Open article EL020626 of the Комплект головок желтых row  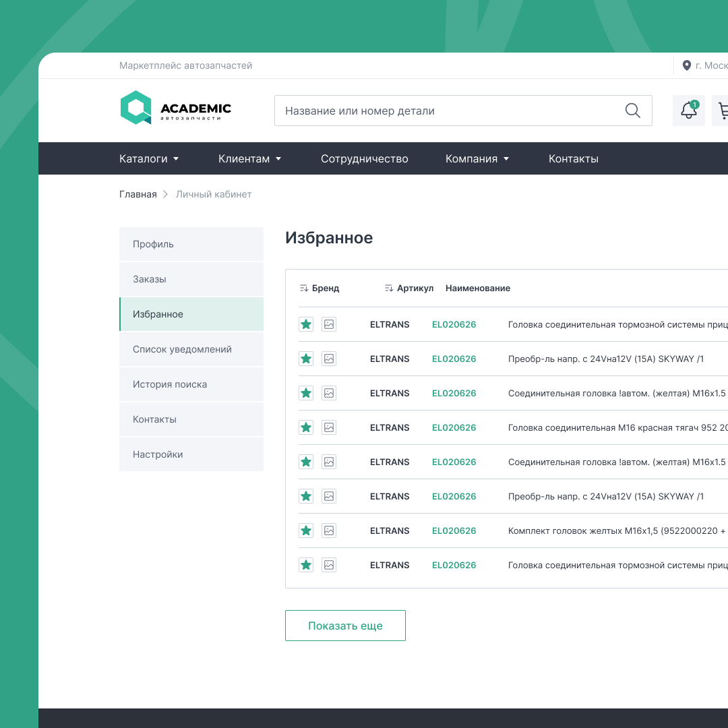(x=454, y=530)
